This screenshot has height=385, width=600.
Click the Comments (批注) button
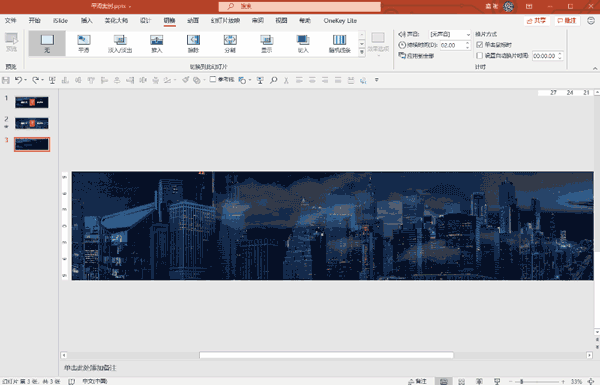click(x=567, y=21)
